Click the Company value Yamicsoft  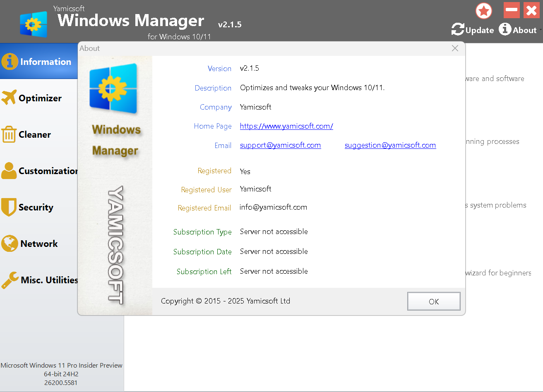256,107
